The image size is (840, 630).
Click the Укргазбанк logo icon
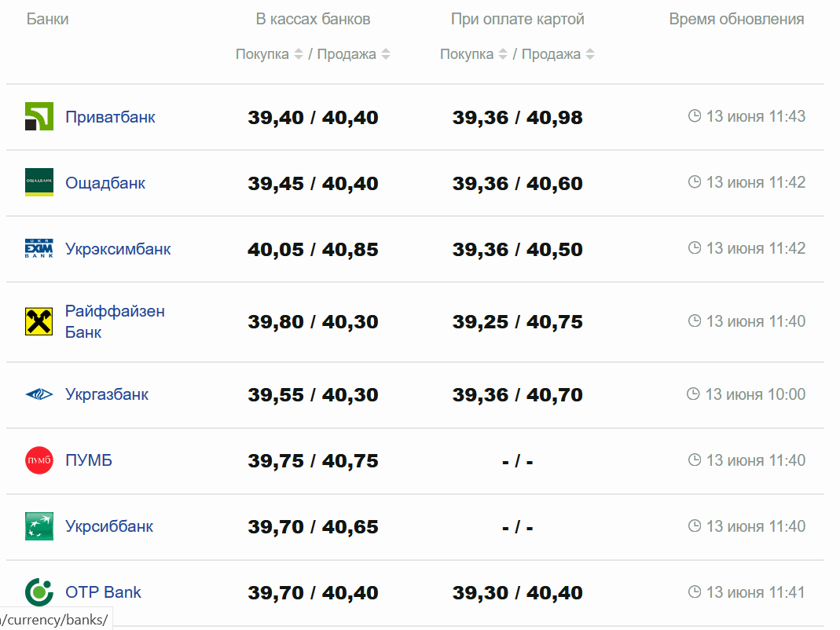click(x=39, y=394)
